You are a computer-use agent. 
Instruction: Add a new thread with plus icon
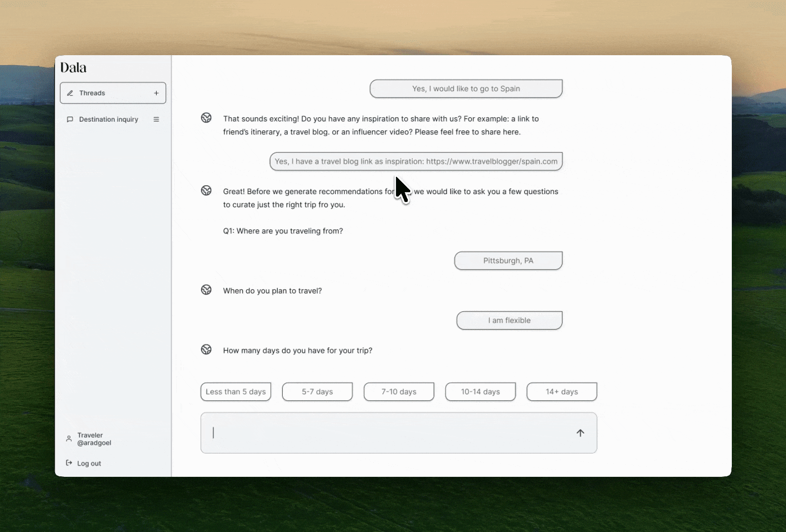pos(156,93)
